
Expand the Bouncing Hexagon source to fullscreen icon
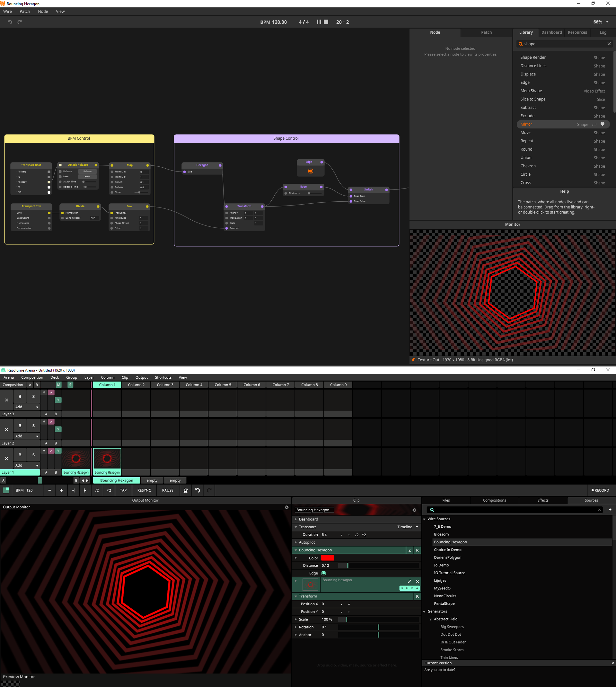coord(409,581)
